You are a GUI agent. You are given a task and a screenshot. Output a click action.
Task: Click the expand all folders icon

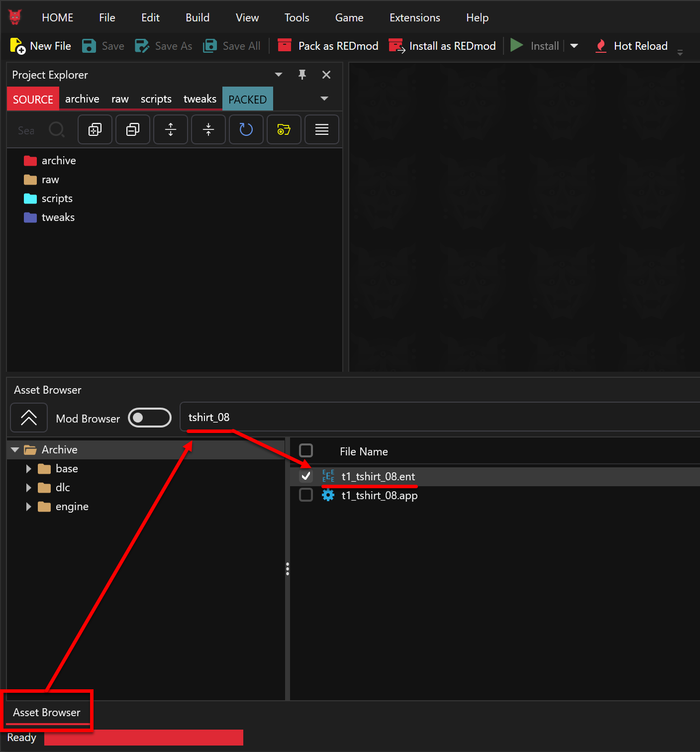(95, 129)
